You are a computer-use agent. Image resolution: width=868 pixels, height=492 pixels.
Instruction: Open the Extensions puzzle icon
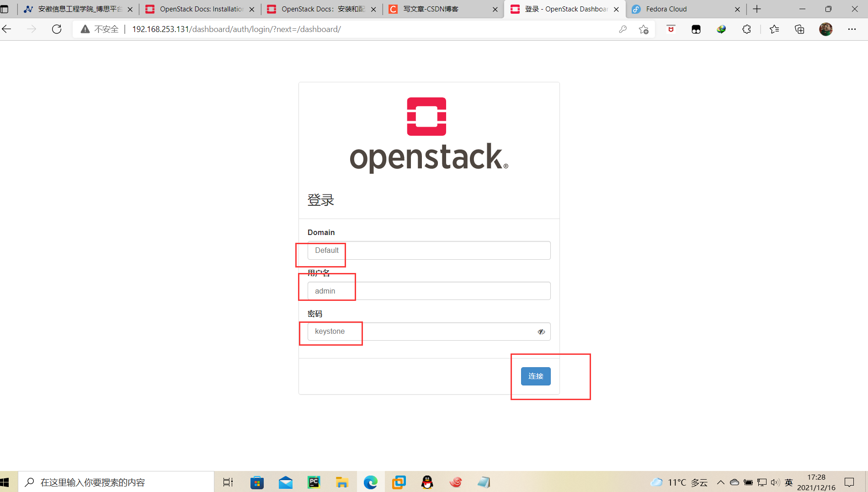746,29
